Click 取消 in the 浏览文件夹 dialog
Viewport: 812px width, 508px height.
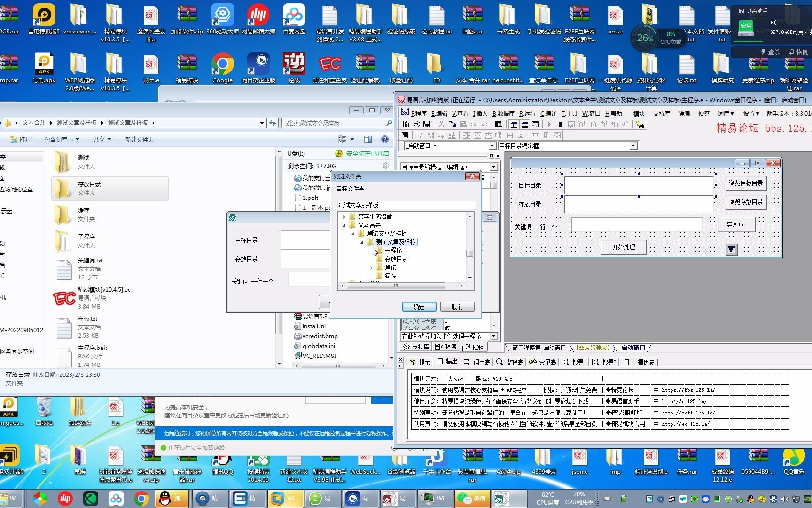pos(457,307)
